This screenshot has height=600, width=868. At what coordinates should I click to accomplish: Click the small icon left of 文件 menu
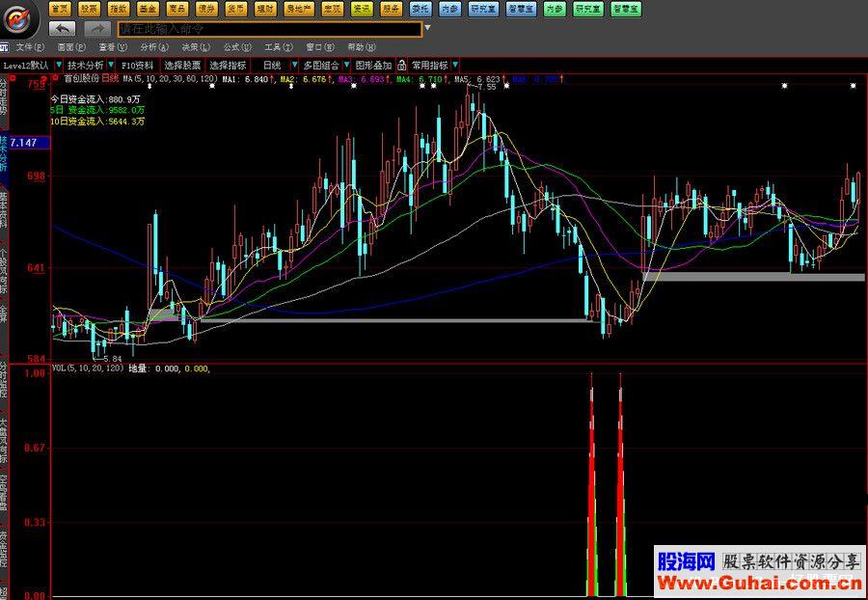(4, 47)
